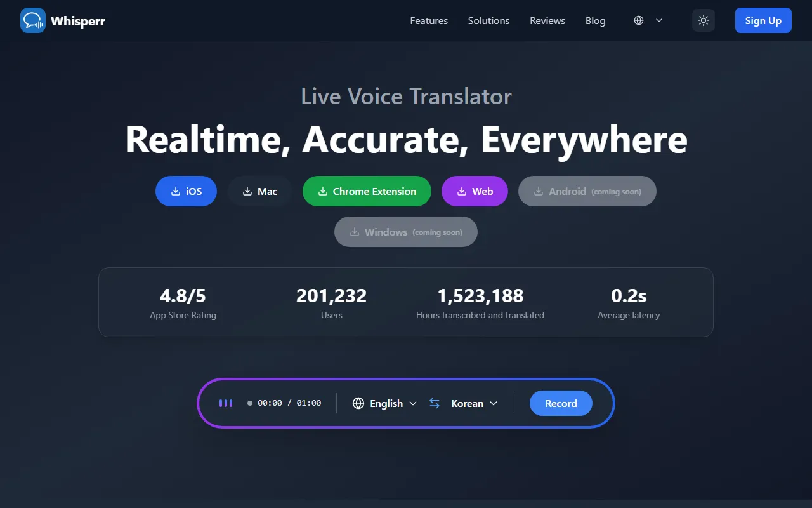Image resolution: width=812 pixels, height=508 pixels.
Task: Expand the navbar language chevron
Action: click(659, 20)
